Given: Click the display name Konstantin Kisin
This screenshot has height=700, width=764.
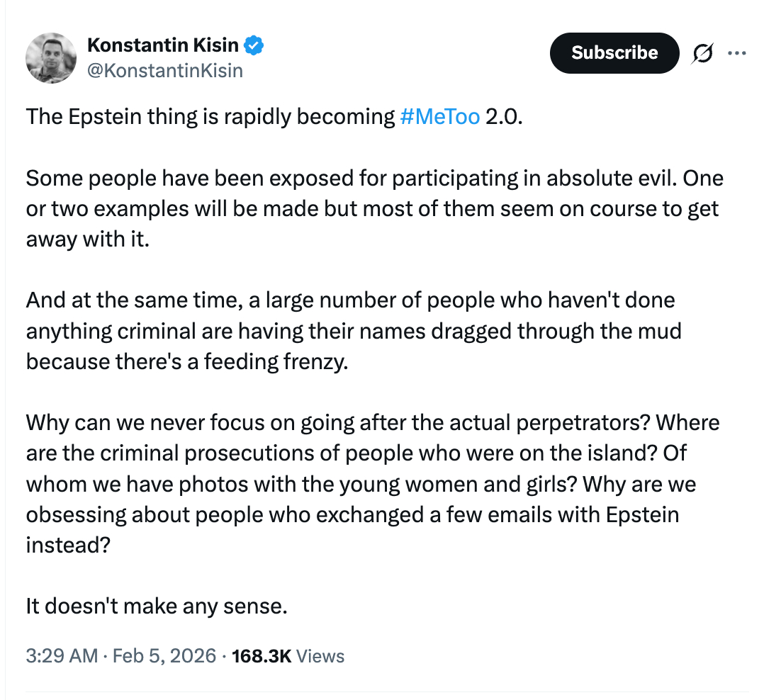Looking at the screenshot, I should coord(162,46).
